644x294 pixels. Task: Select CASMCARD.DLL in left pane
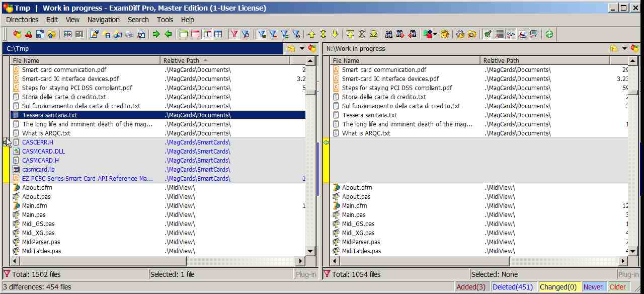click(43, 151)
